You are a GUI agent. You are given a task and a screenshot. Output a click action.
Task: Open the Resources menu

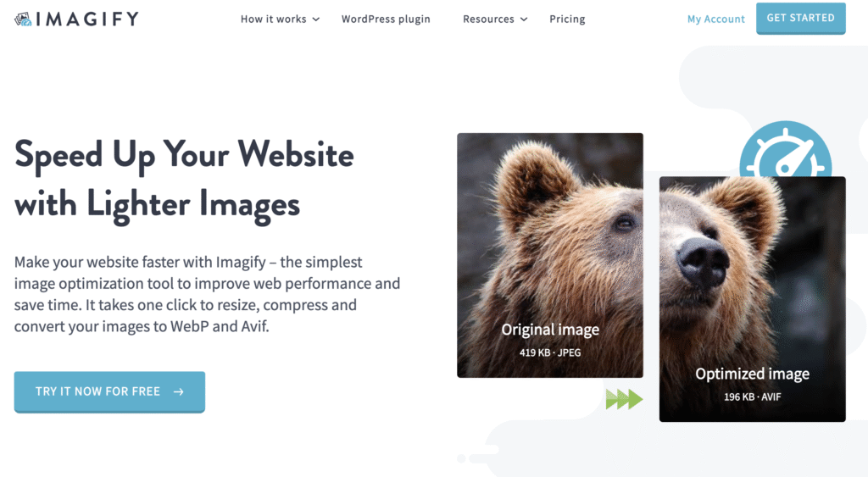click(x=488, y=19)
